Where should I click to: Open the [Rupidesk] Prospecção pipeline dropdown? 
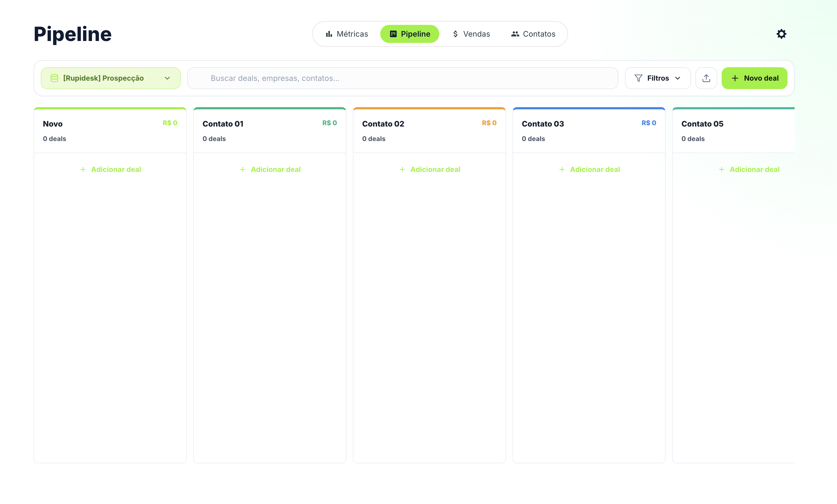[x=110, y=78]
